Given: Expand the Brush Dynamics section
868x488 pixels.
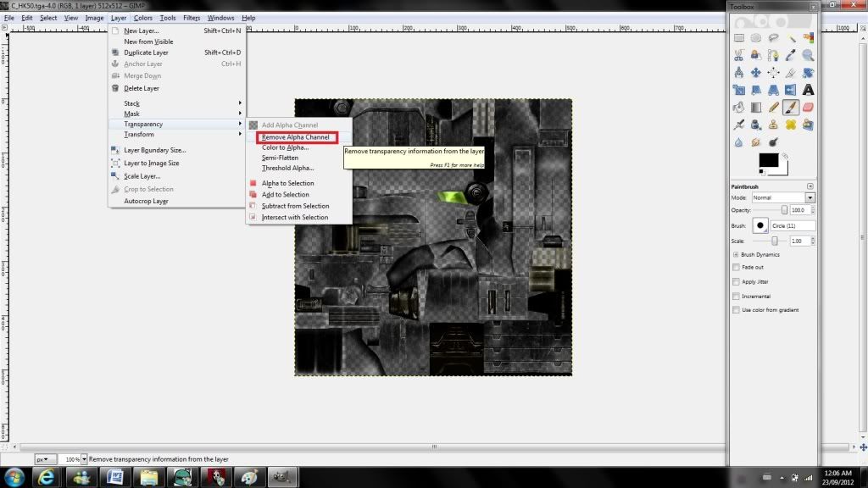Looking at the screenshot, I should (x=736, y=254).
